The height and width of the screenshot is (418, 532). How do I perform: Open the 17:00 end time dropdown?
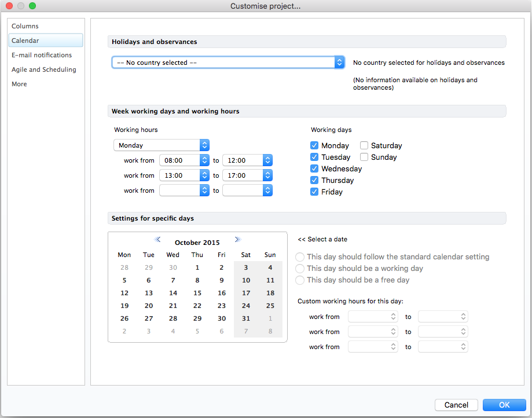[x=247, y=175]
